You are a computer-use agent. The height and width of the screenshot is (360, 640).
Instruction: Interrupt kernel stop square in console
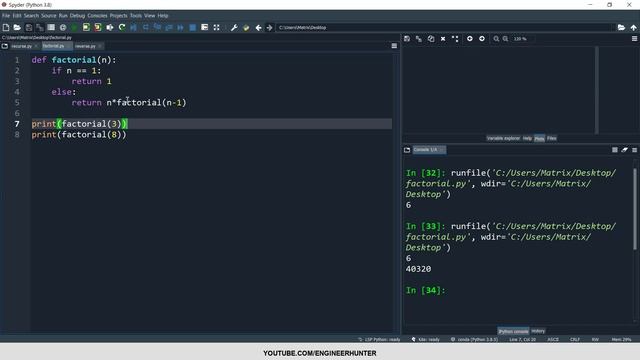pyautogui.click(x=615, y=150)
